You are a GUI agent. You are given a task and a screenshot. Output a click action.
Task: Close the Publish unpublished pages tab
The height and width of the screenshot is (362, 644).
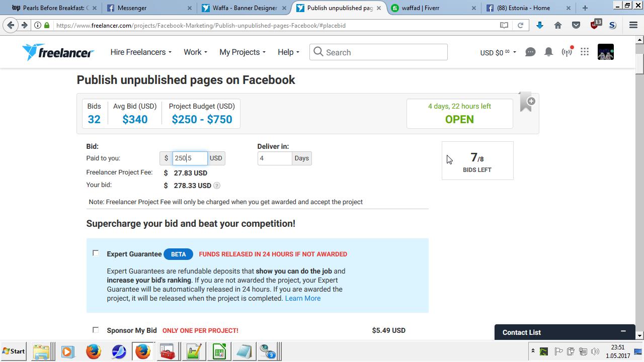pos(379,8)
